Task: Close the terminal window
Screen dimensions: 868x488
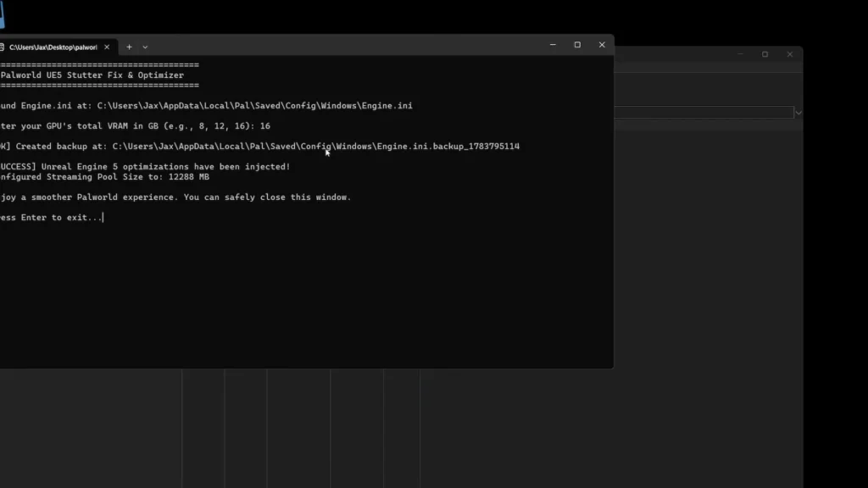Action: 602,45
